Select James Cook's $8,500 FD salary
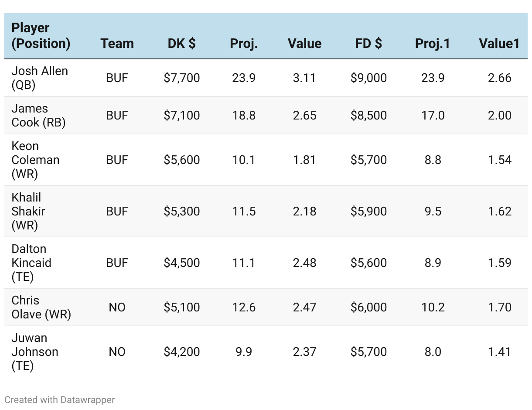The height and width of the screenshot is (410, 532). coord(368,115)
